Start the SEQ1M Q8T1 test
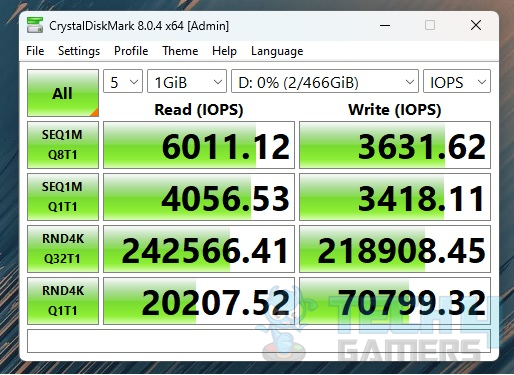Screen dimensions: 514x375 (63, 145)
